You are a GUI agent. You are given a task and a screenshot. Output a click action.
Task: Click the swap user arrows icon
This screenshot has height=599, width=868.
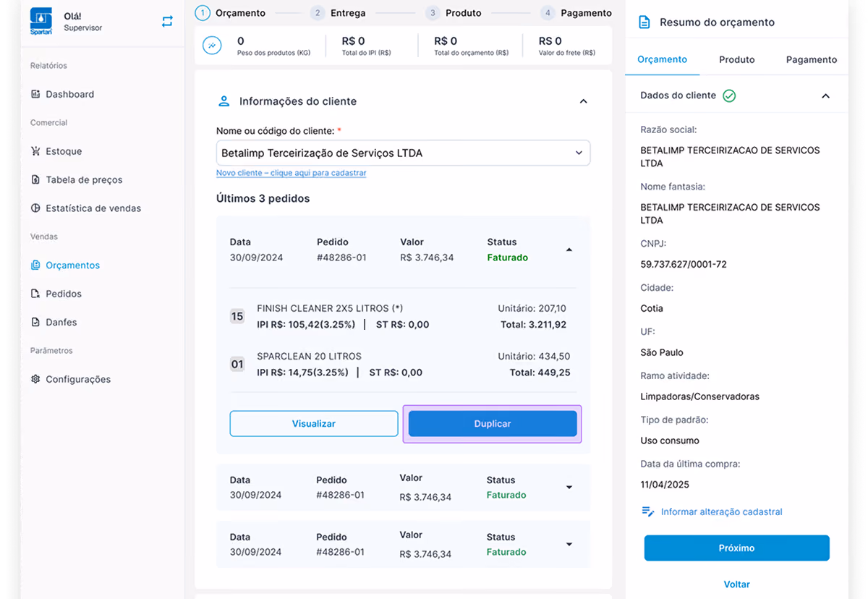pyautogui.click(x=167, y=22)
